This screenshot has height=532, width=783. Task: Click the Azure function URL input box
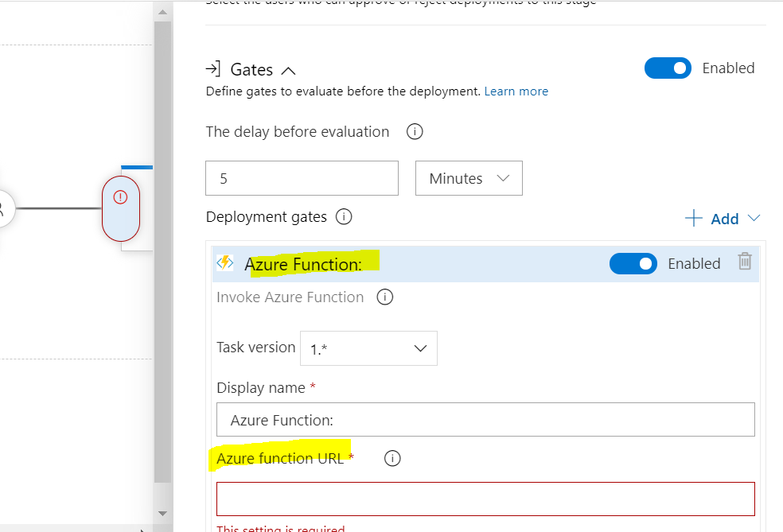tap(485, 499)
